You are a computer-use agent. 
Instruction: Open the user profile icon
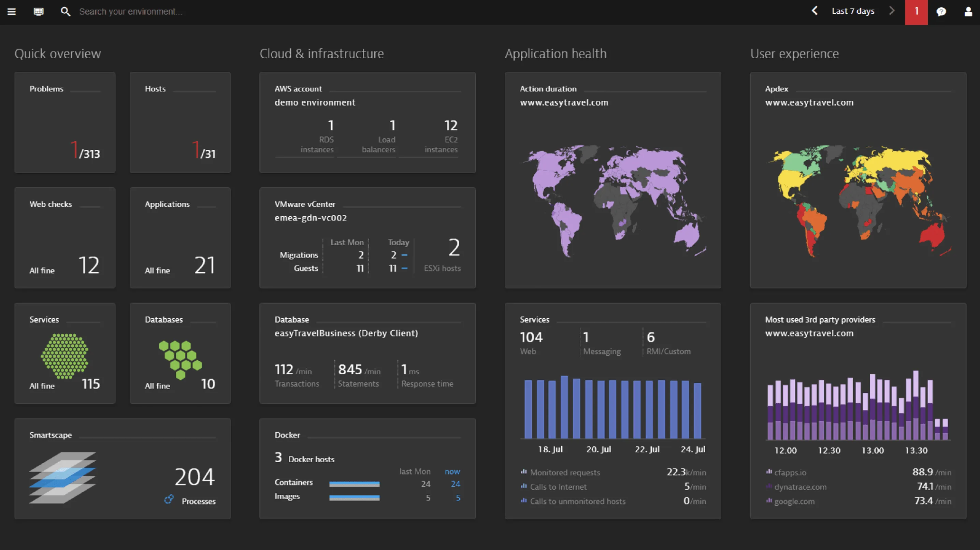tap(967, 11)
